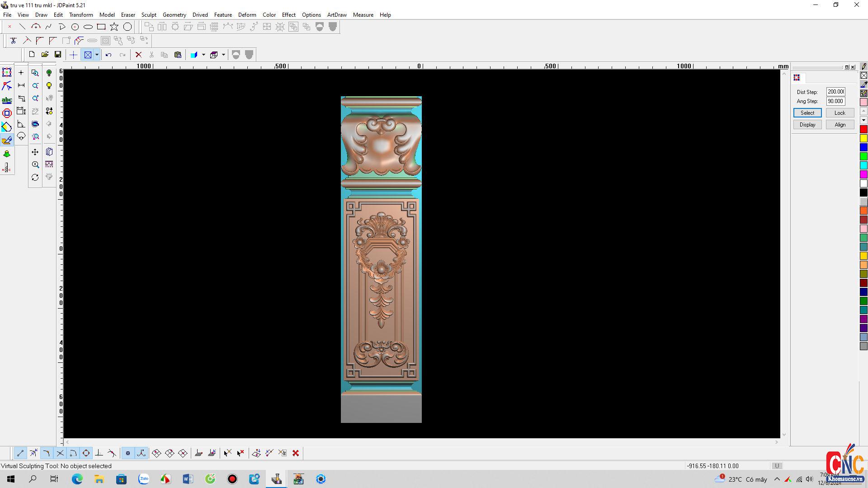Toggle the quadrant point snap button

[86, 453]
